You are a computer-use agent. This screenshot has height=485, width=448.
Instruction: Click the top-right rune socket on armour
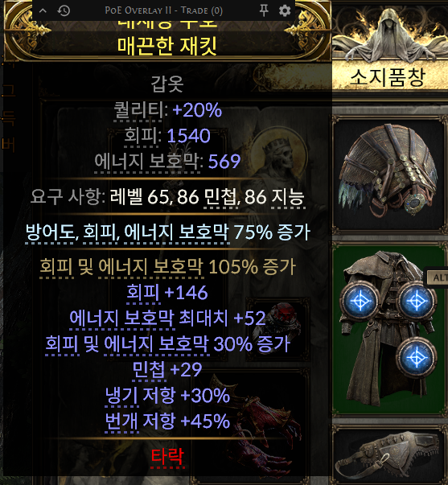(416, 301)
